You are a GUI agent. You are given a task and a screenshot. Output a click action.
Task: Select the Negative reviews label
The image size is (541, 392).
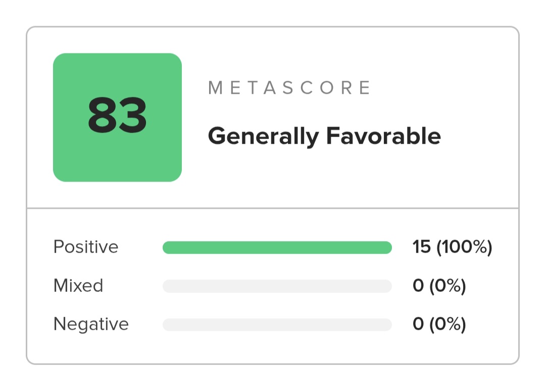[x=91, y=324]
